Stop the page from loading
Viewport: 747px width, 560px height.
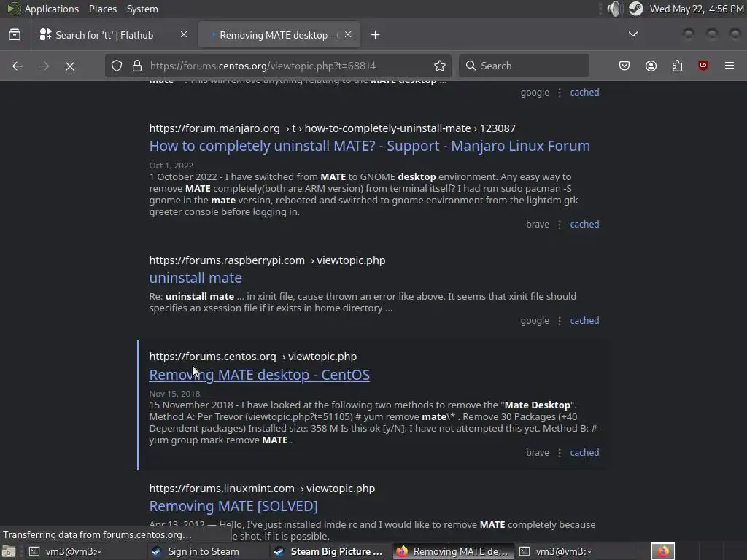pos(70,66)
